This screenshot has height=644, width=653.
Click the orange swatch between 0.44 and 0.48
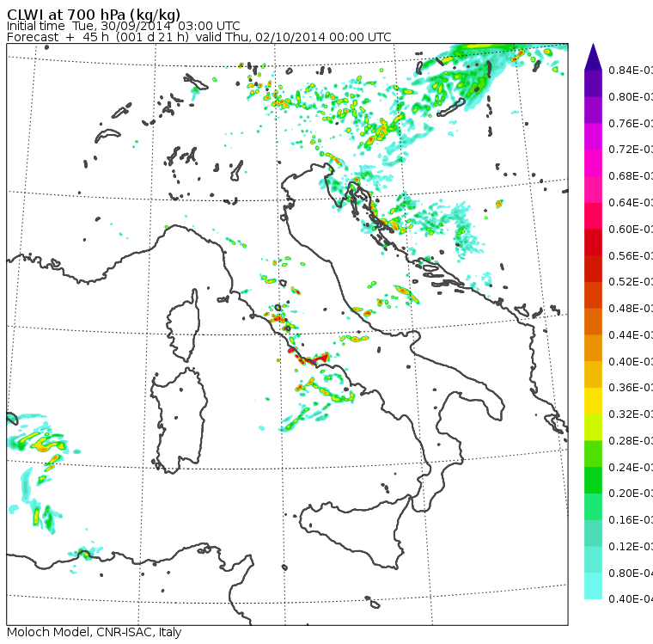593,322
